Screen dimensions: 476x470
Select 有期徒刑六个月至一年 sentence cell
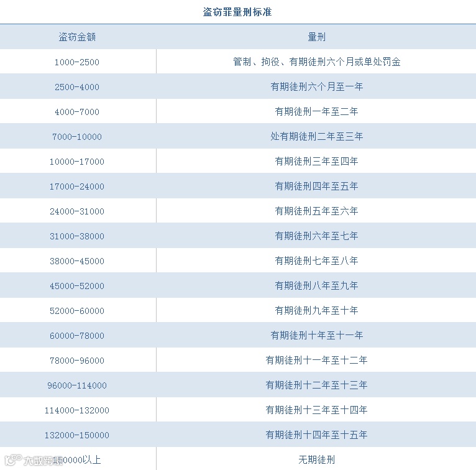pos(317,87)
